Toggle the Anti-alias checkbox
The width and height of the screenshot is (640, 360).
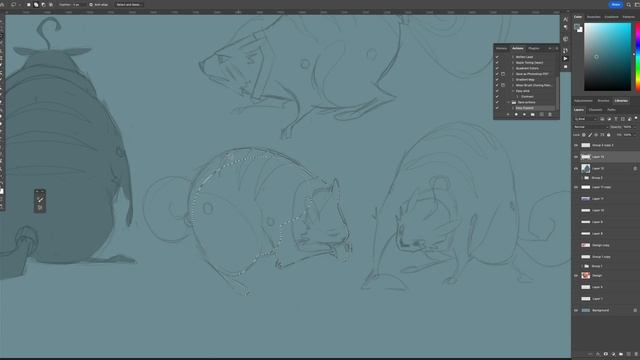(91, 4)
